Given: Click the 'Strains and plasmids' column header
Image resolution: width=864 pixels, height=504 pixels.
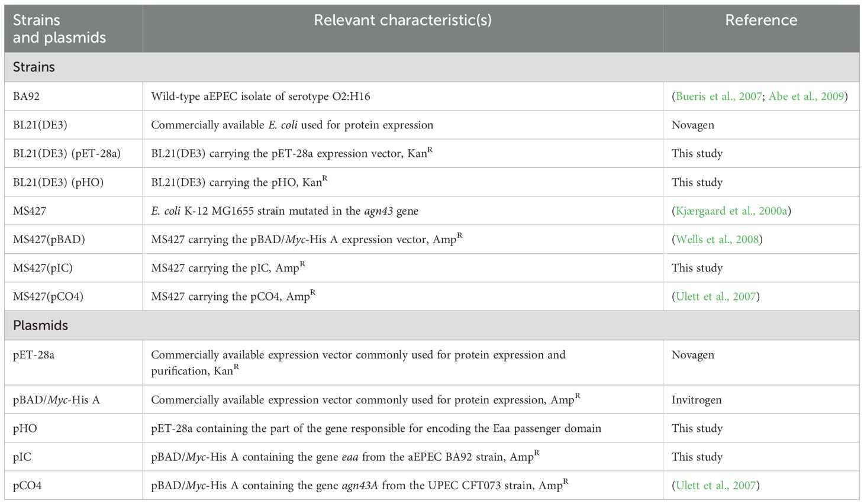Looking at the screenshot, I should click(59, 29).
